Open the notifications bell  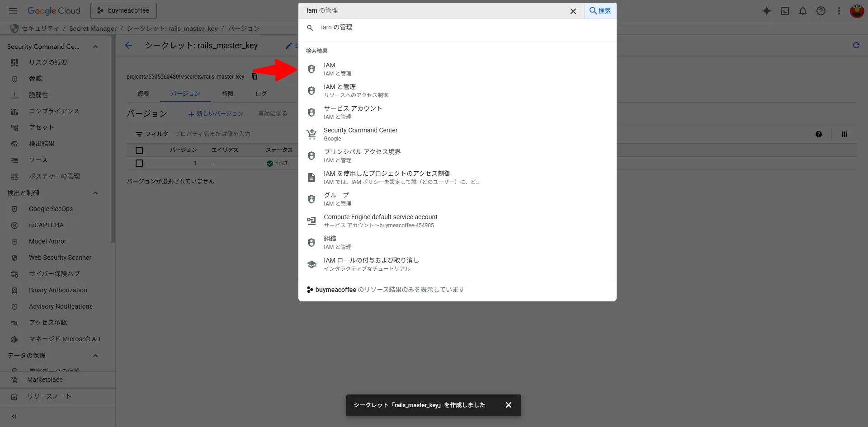(x=803, y=11)
